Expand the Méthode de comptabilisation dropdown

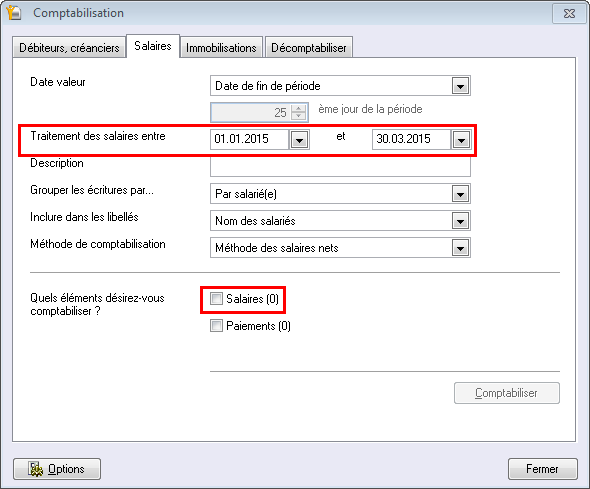460,248
